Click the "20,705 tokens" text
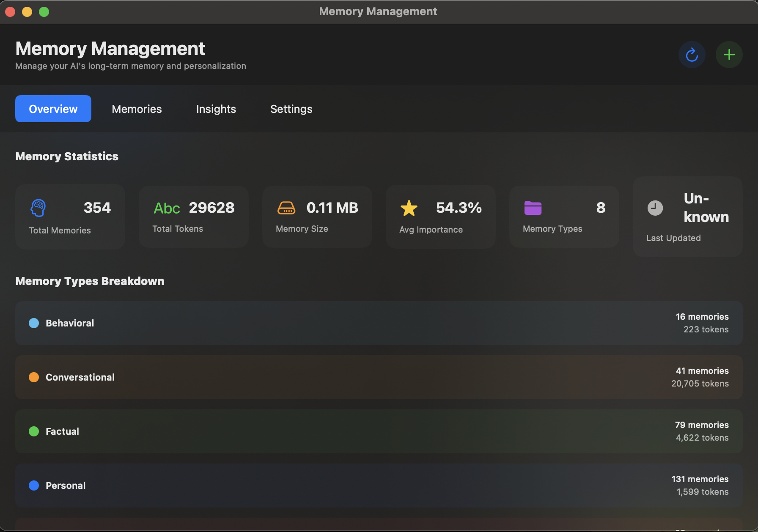 point(700,384)
